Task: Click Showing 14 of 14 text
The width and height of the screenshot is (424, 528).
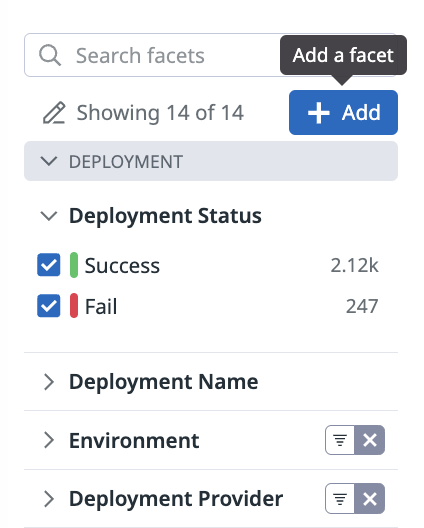Action: (160, 113)
